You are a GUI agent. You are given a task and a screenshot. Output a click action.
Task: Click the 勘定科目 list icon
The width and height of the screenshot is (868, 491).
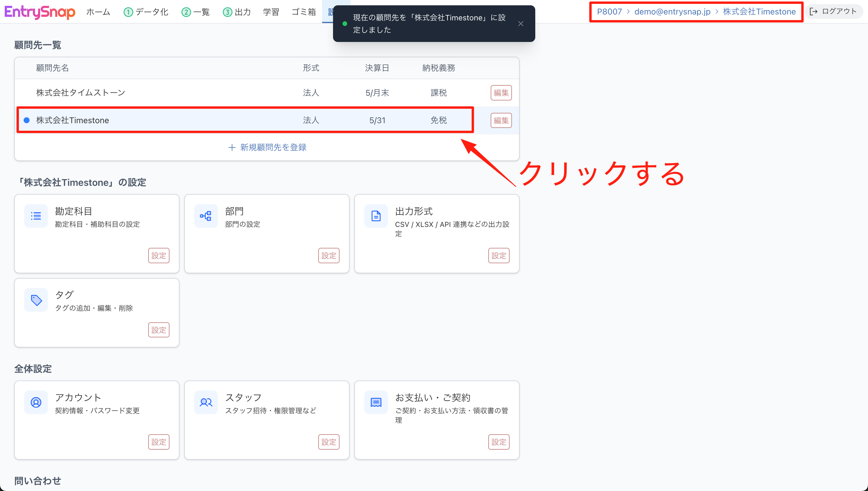tap(36, 216)
